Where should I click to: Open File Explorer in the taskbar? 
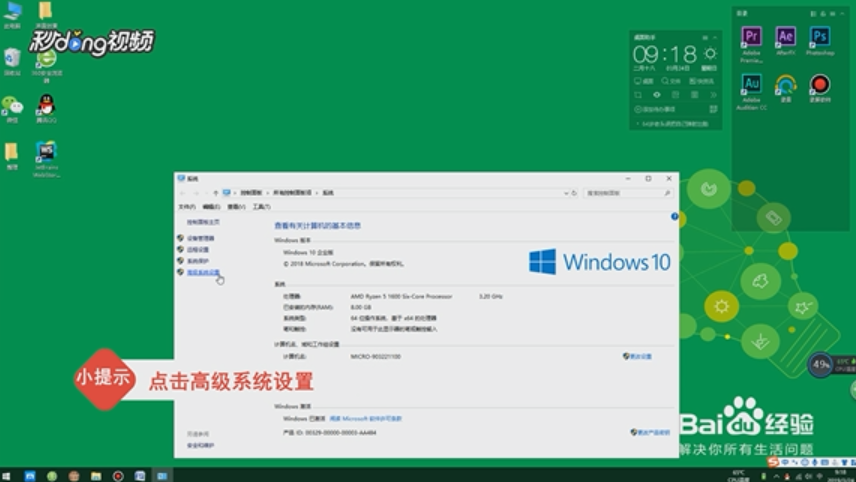point(96,476)
